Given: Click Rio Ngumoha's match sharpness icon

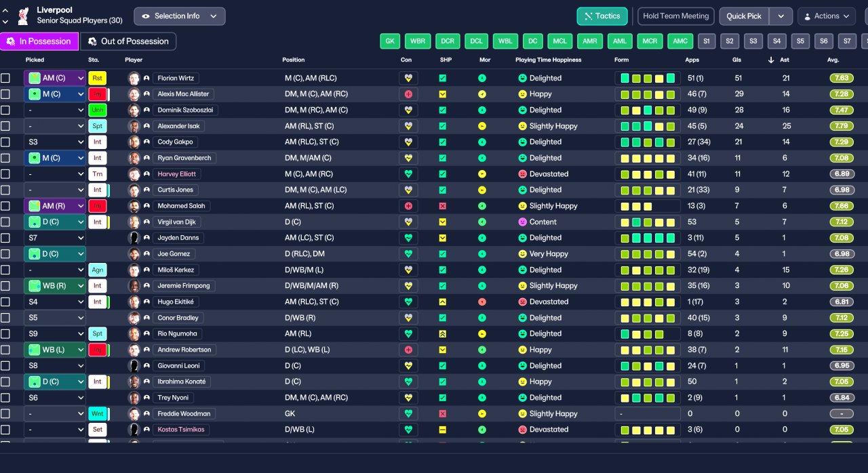Looking at the screenshot, I should pyautogui.click(x=443, y=333).
